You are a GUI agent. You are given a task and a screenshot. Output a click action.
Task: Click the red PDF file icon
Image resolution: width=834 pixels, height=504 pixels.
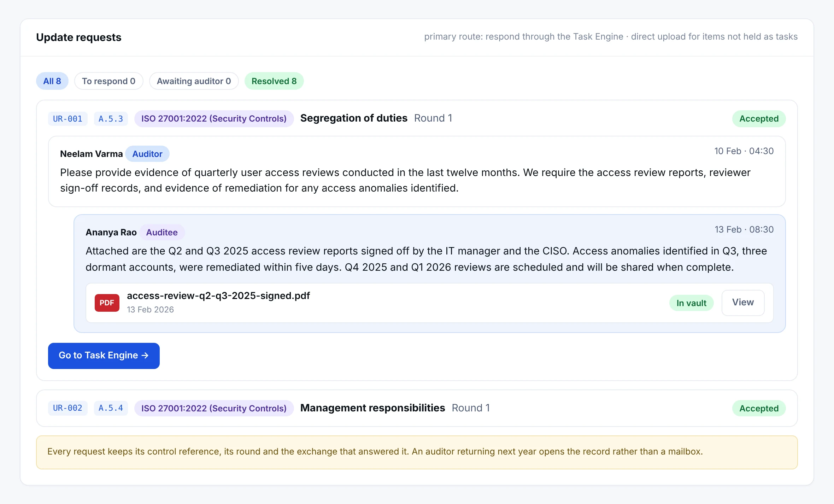[x=107, y=303]
